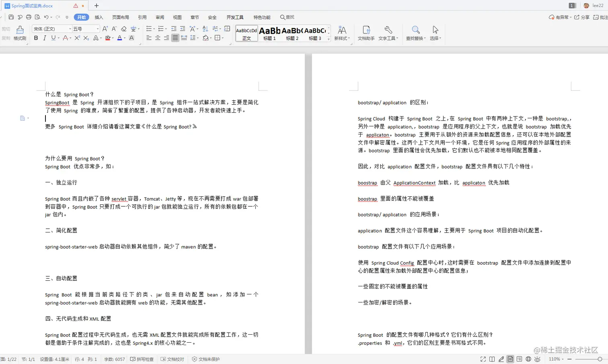This screenshot has width=608, height=364.
Task: Open 引用 References tab
Action: click(142, 17)
